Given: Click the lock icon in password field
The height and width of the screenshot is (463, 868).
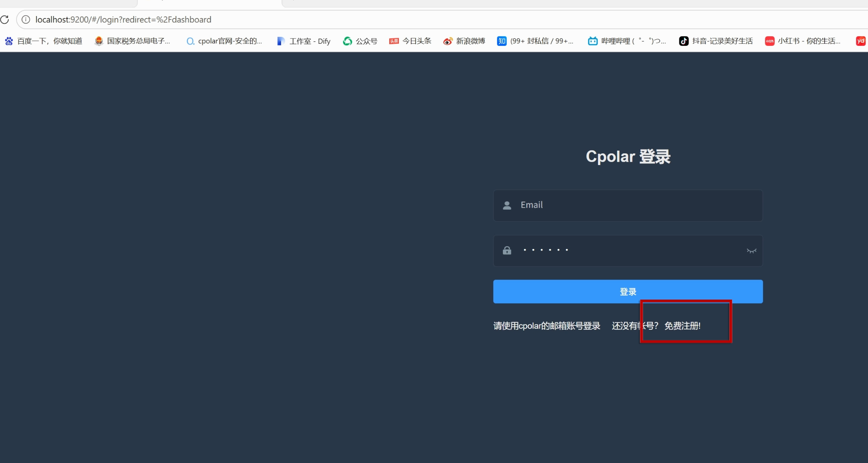Looking at the screenshot, I should tap(507, 250).
